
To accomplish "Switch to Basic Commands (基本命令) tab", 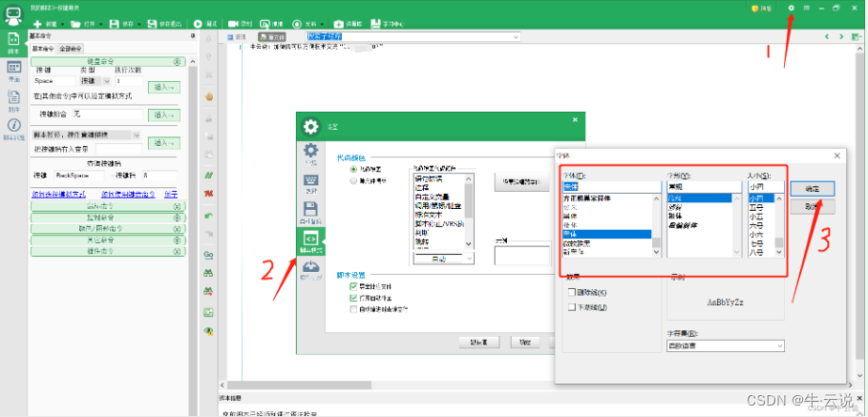I will tap(43, 49).
